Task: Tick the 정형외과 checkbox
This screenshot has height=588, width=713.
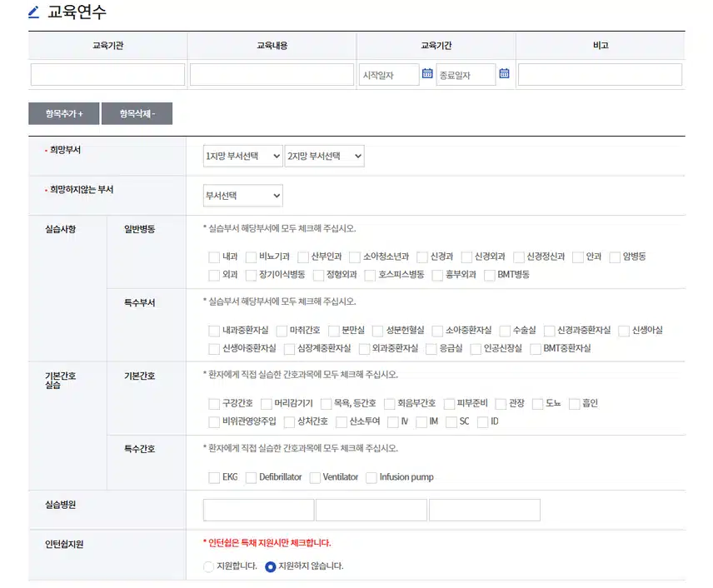Action: click(x=318, y=275)
